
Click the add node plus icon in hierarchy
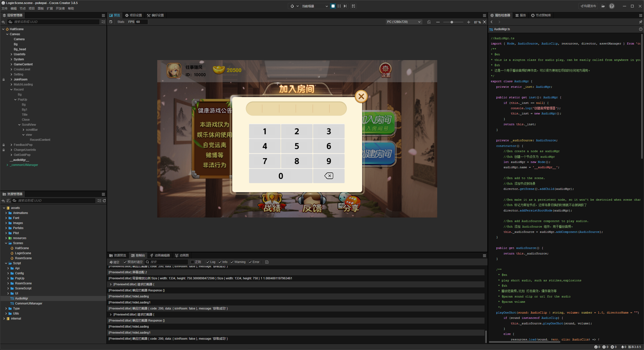[3, 22]
